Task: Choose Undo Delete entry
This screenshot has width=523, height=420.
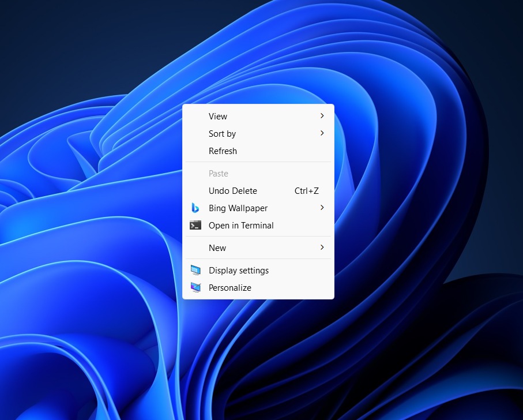Action: pos(258,191)
